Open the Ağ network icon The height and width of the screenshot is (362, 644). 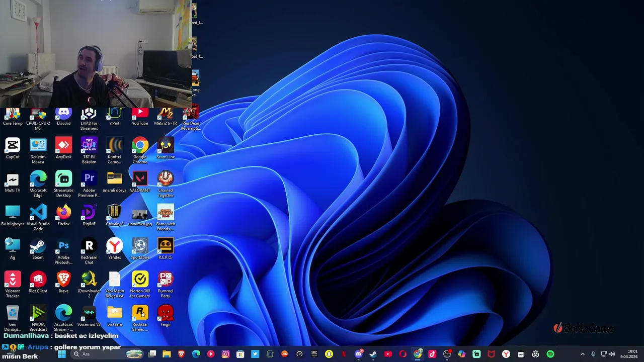(13, 249)
